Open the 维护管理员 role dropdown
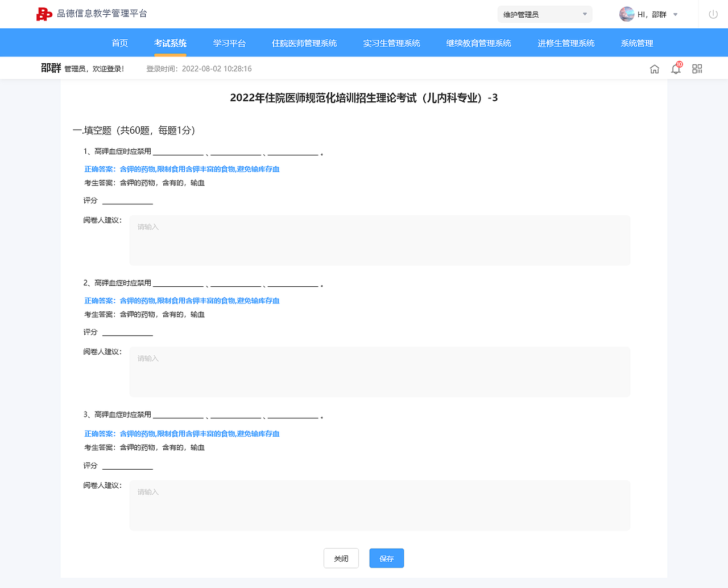This screenshot has height=588, width=728. click(x=544, y=14)
